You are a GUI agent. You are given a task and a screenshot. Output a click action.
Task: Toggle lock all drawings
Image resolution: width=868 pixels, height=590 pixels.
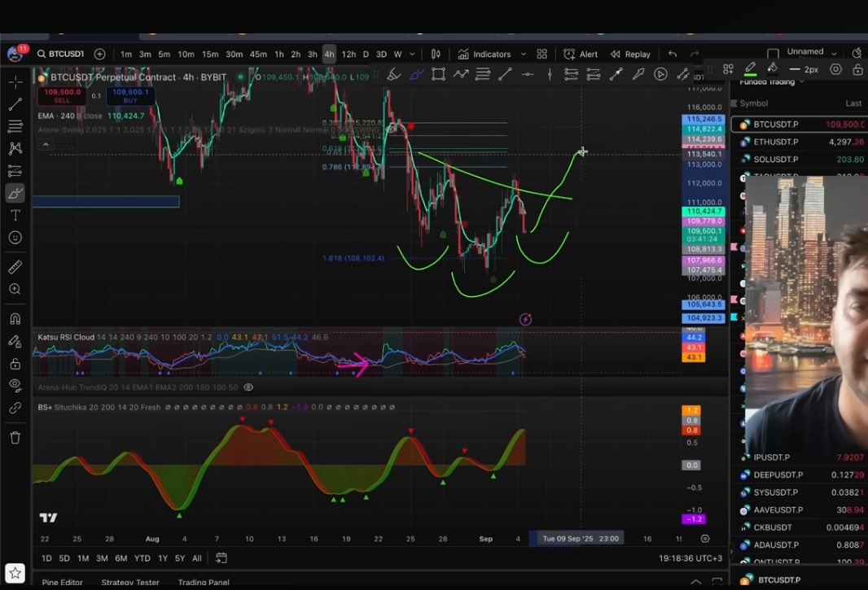(15, 364)
